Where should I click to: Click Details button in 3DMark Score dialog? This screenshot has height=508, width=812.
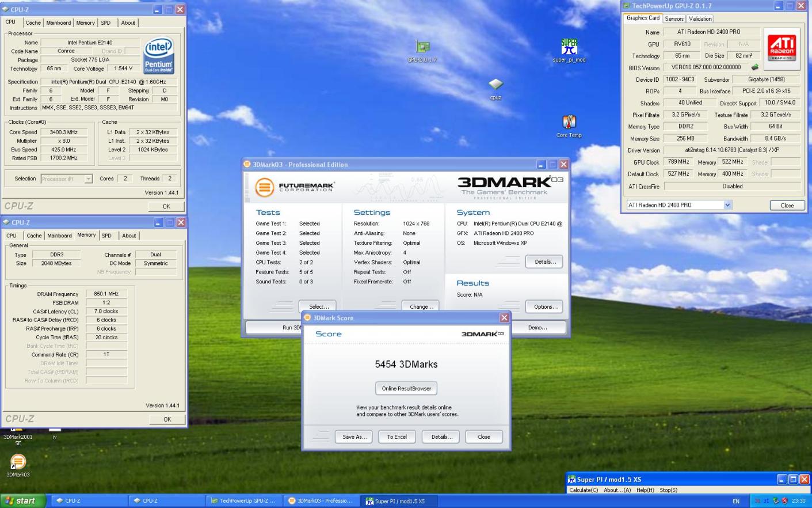coord(441,437)
